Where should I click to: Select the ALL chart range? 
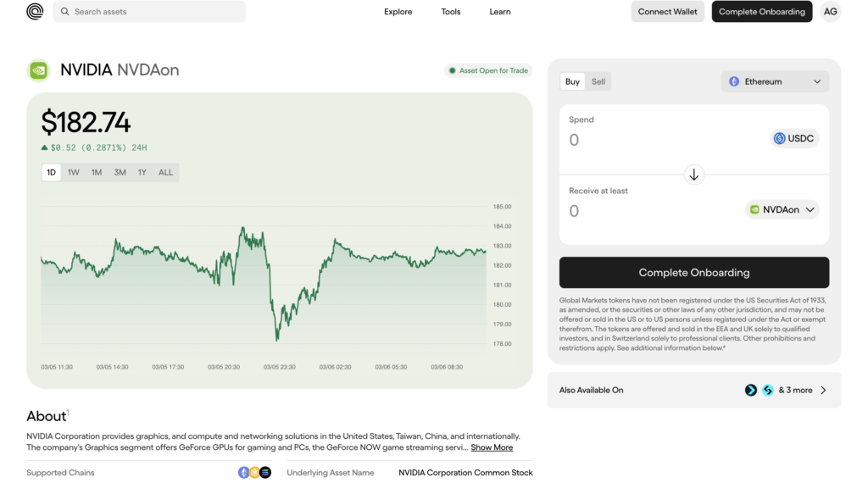165,173
